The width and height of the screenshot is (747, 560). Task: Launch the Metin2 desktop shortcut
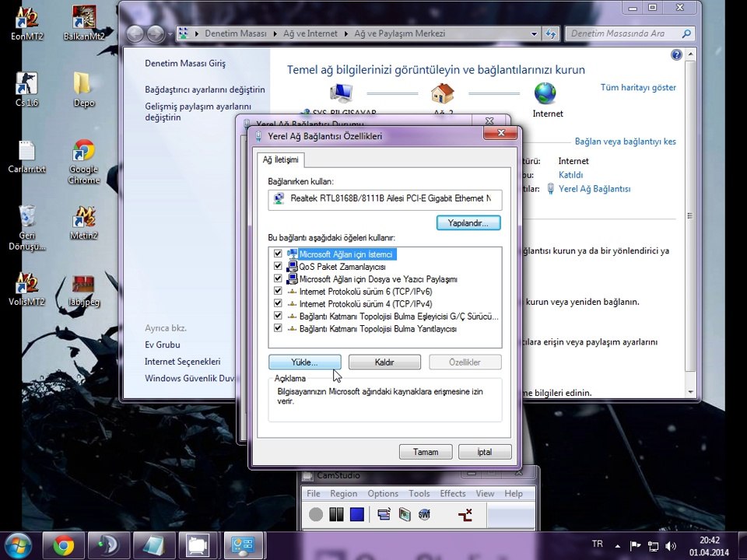pos(84,223)
